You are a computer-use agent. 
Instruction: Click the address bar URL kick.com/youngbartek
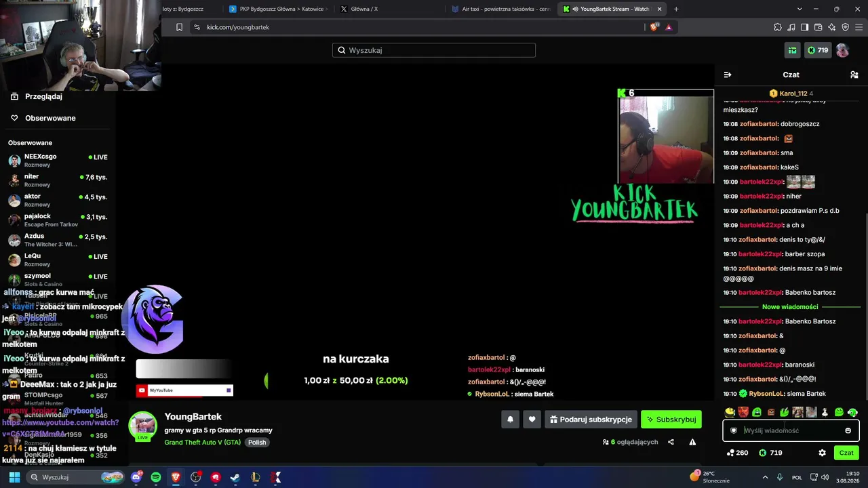238,27
